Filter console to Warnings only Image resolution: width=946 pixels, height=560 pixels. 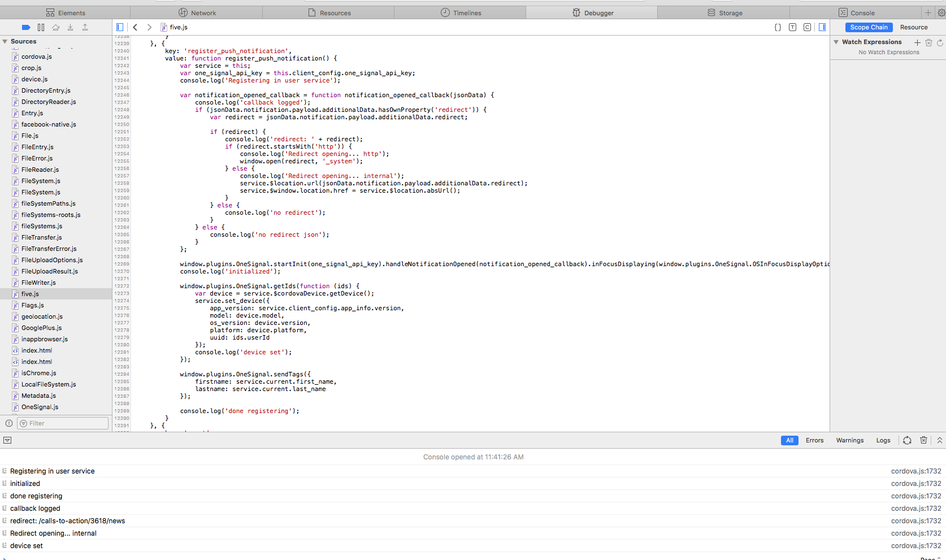(850, 440)
